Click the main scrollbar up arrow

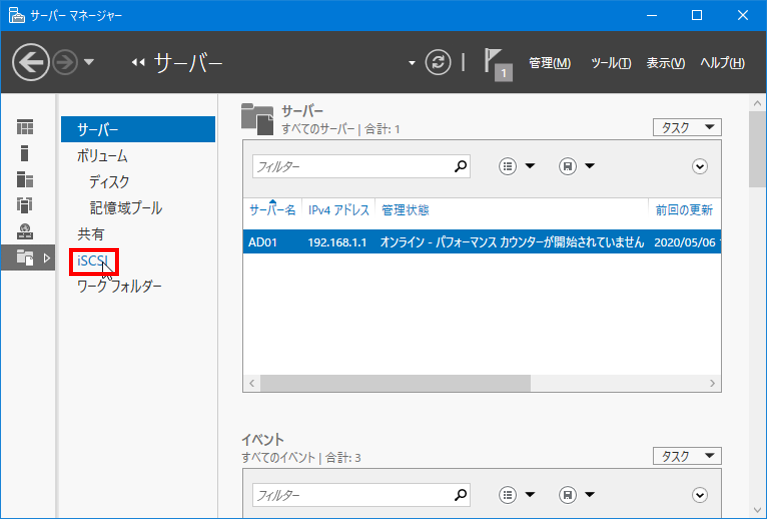pos(757,103)
